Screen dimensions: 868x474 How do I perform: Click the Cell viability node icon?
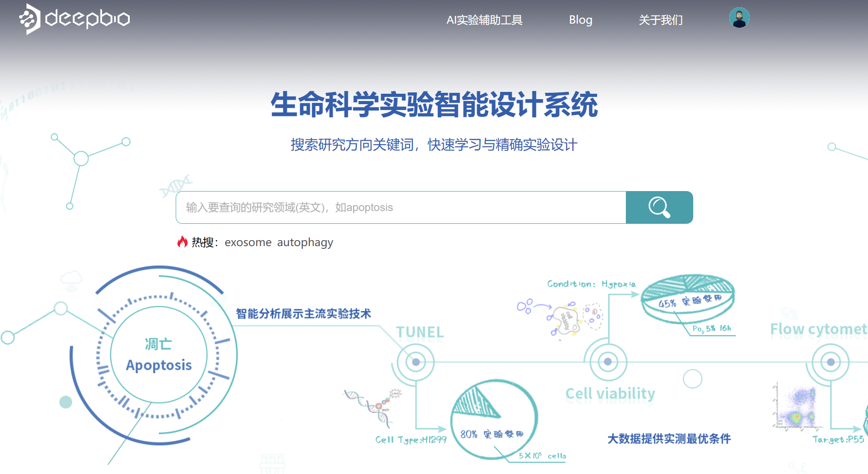pyautogui.click(x=607, y=362)
